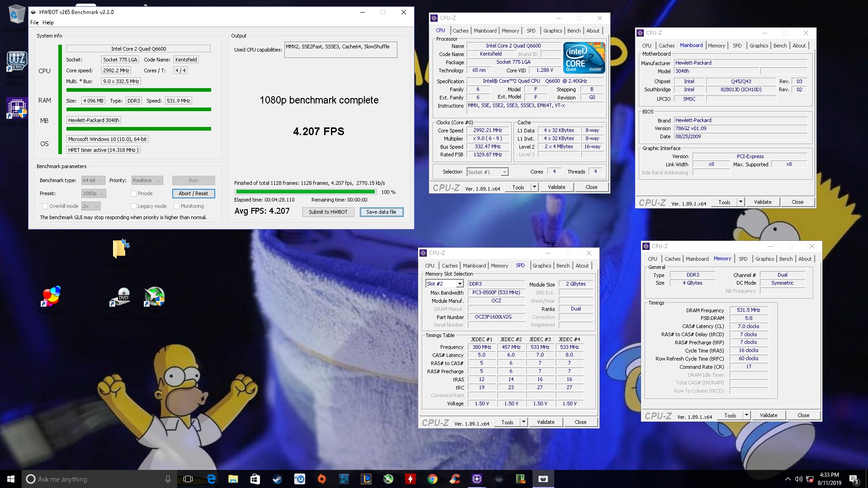Click Tools button in the CPU-Z Memory window

pos(730,415)
